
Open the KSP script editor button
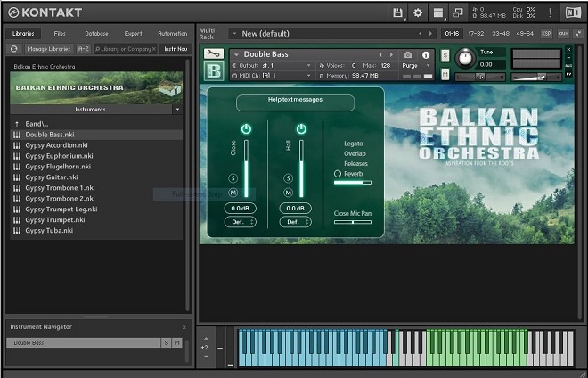pyautogui.click(x=546, y=33)
